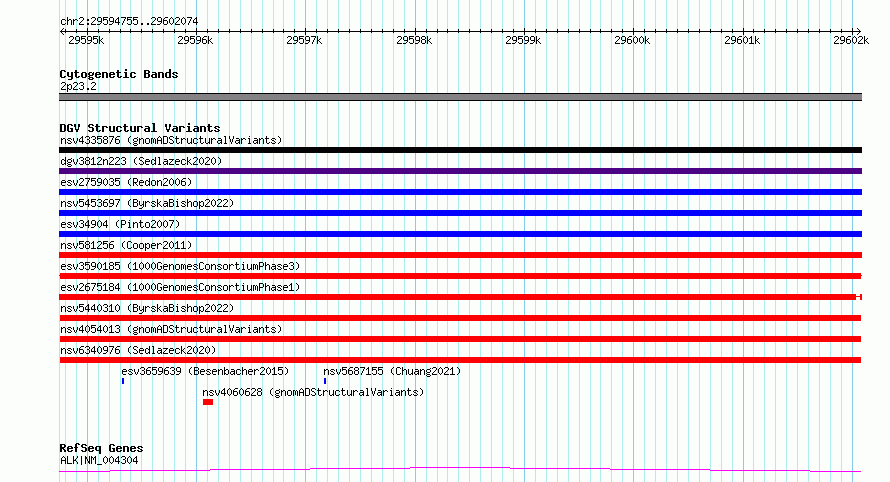Image resolution: width=890 pixels, height=482 pixels.
Task: Open nsv5440310 (ByrskaBishop2022) label
Action: click(x=147, y=308)
